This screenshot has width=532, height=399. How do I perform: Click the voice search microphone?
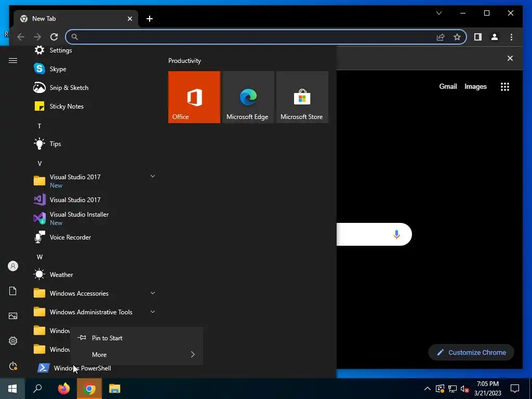click(x=396, y=234)
